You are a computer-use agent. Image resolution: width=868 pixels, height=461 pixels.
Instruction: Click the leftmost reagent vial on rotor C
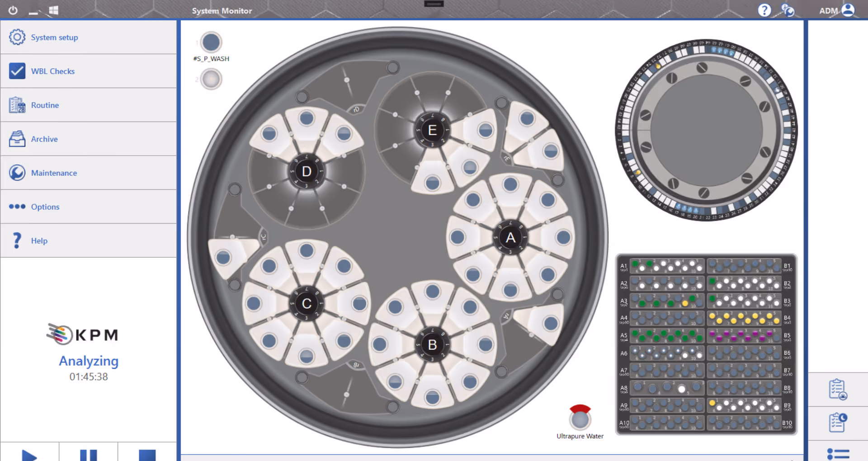pos(254,303)
